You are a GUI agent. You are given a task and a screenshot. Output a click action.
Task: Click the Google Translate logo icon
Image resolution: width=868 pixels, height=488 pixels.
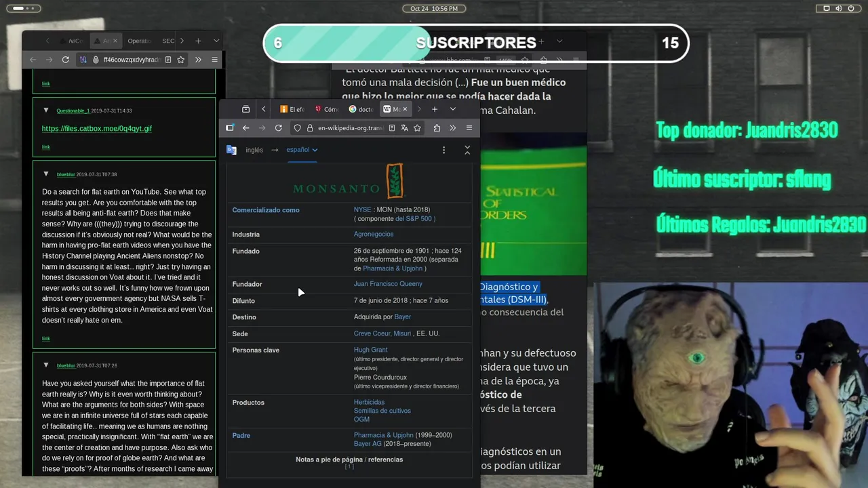point(231,150)
